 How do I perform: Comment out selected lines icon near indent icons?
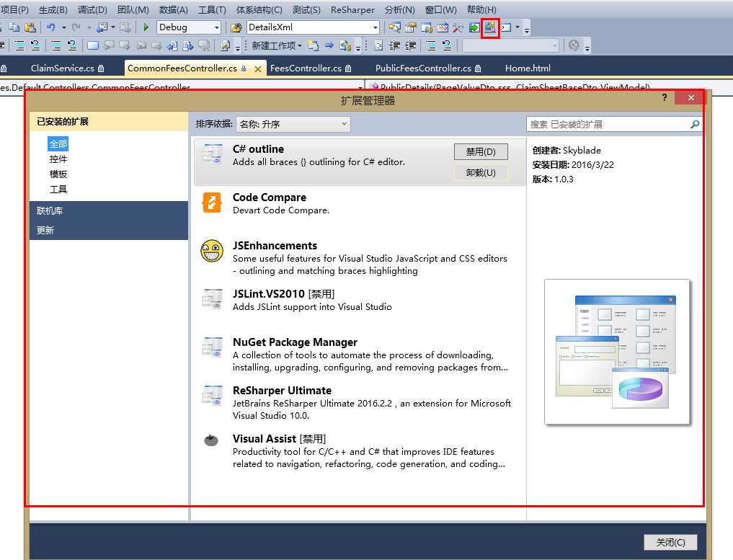point(431,45)
